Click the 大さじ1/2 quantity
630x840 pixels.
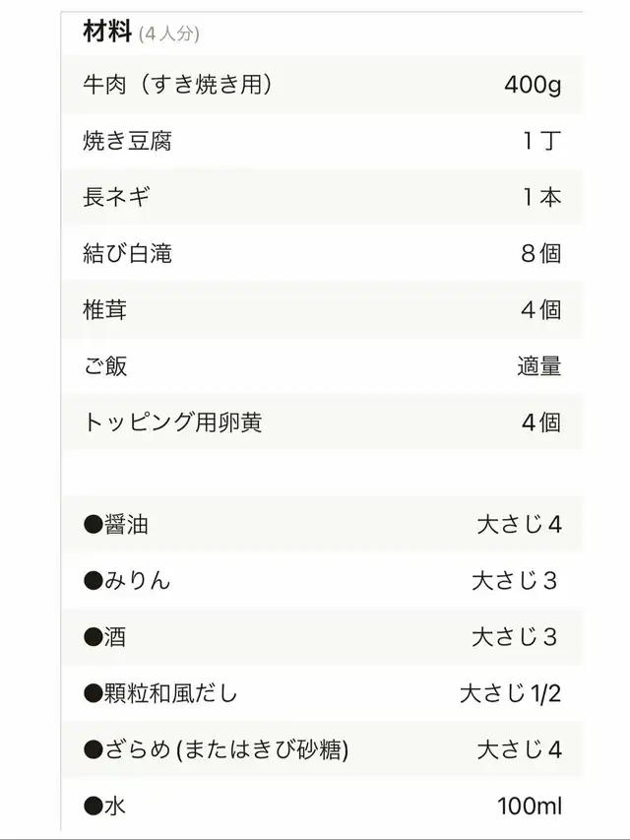pos(510,693)
